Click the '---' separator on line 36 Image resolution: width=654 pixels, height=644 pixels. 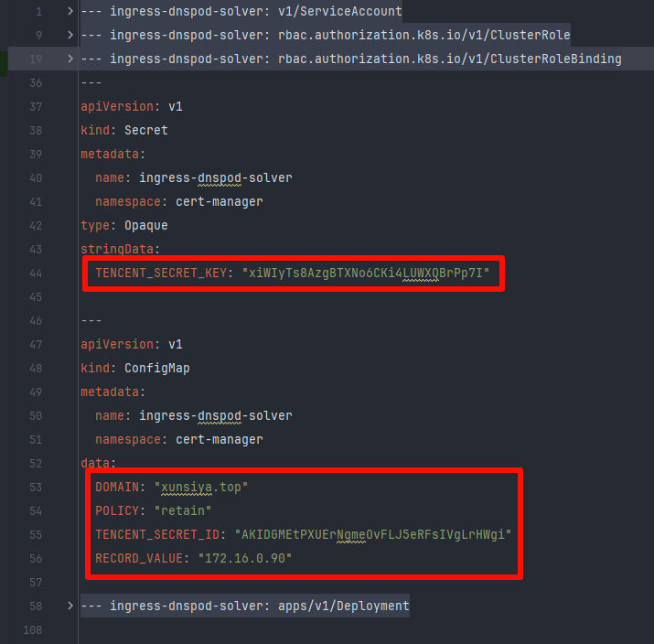[91, 83]
